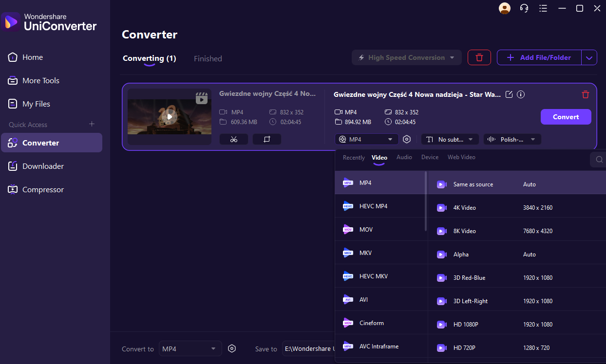Open output format settings gear beside MP4
The height and width of the screenshot is (364, 606).
[x=407, y=139]
